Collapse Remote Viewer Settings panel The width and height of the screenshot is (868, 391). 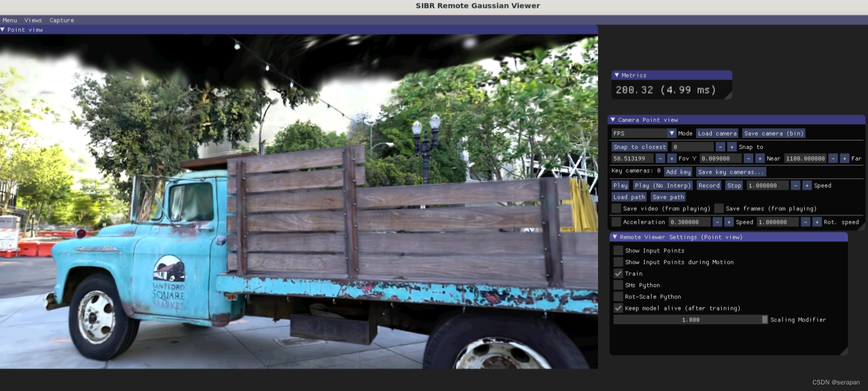tap(615, 237)
